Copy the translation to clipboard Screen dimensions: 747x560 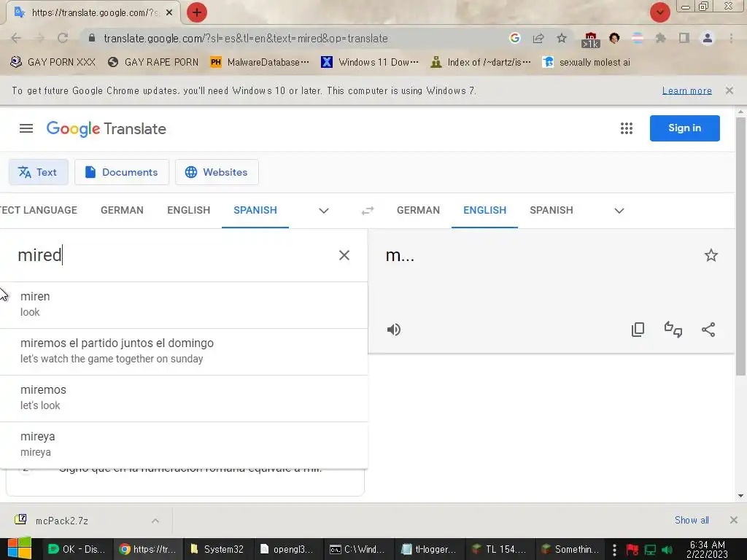click(638, 330)
